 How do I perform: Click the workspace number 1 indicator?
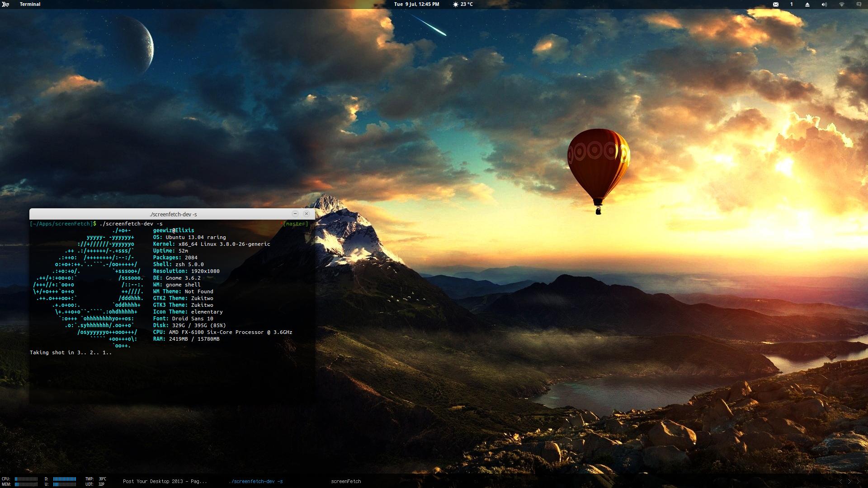(792, 4)
